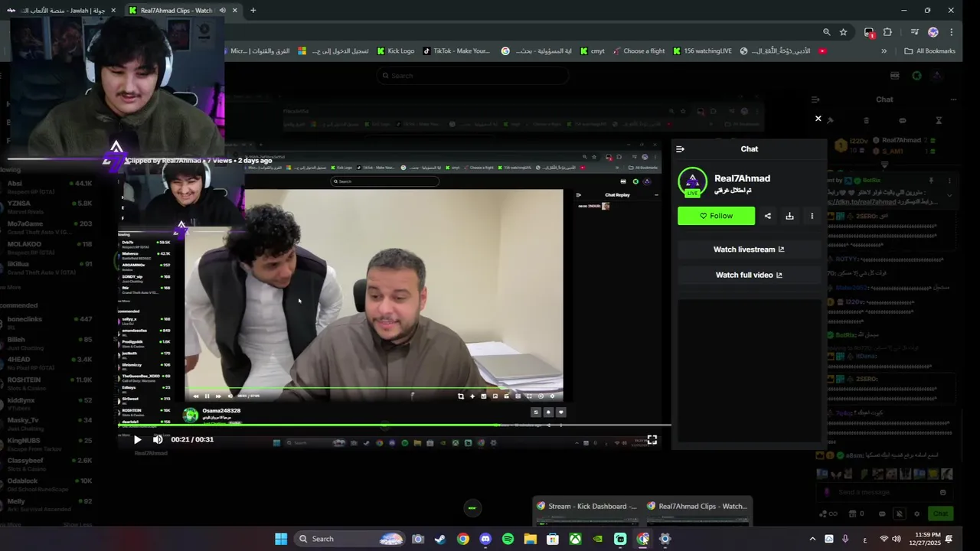Open 156 watchingLIVE bookmark
The image size is (980, 551).
coord(702,51)
